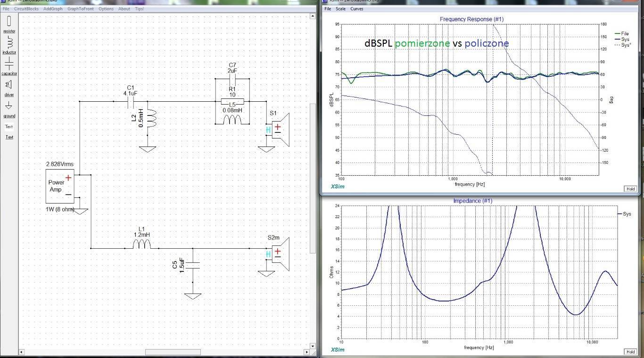This screenshot has height=358, width=644.
Task: Click XSim logo in Frequency Response window
Action: point(338,187)
